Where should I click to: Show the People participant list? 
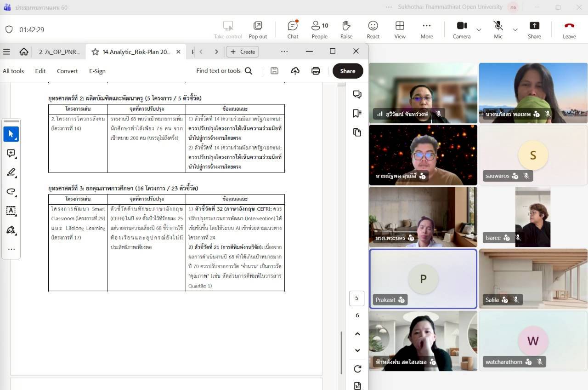coord(319,29)
